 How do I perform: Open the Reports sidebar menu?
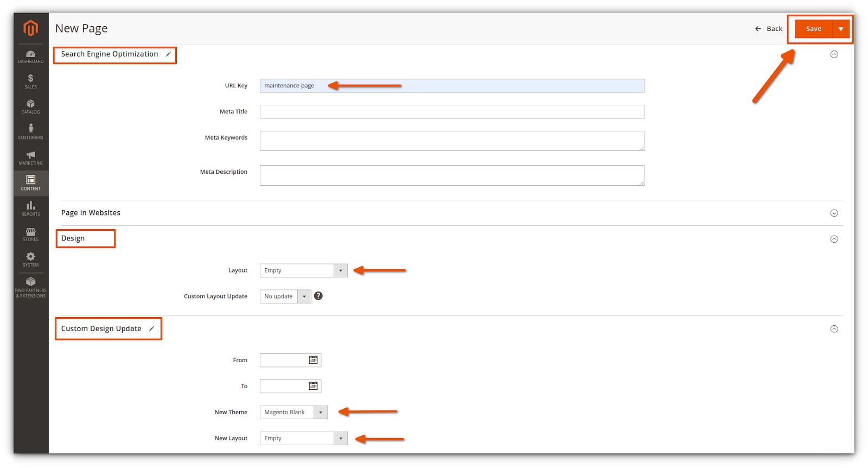tap(31, 208)
